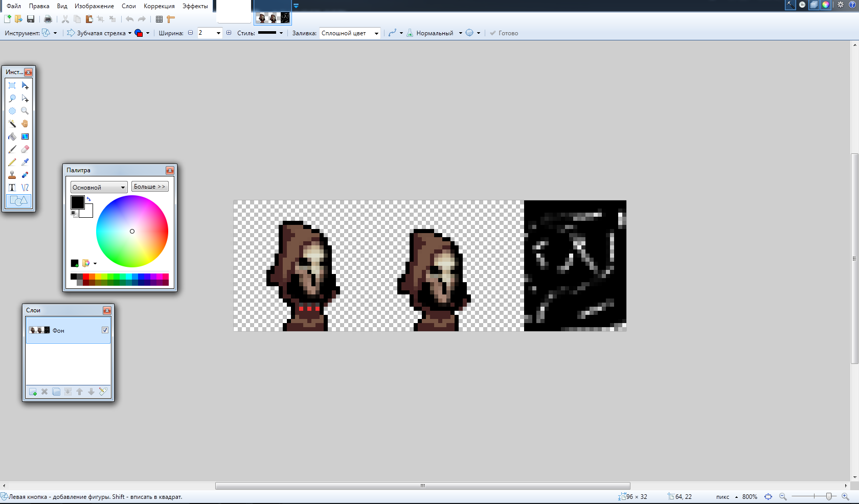
Task: Paste from clipboard
Action: coord(89,19)
